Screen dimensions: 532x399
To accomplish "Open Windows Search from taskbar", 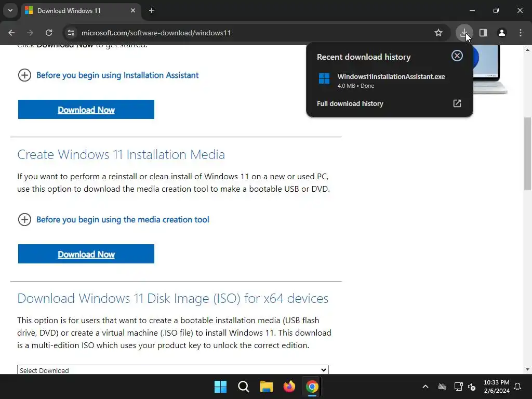I will click(x=244, y=387).
